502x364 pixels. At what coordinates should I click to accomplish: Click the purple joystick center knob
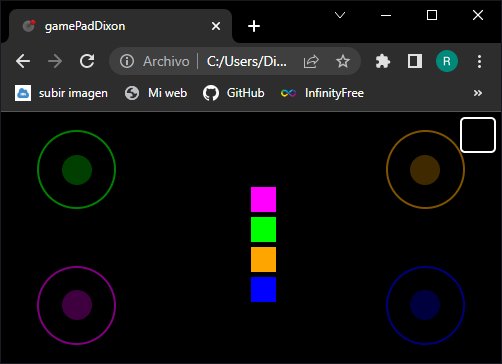tap(77, 305)
